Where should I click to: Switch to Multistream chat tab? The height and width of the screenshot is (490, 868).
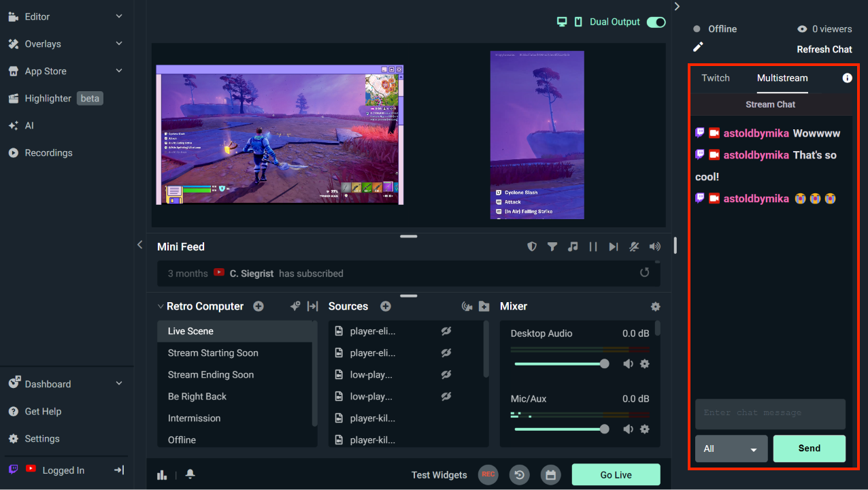[782, 78]
